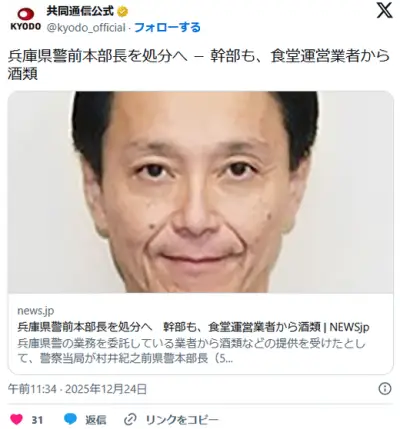Click the 返信 reply label
The height and width of the screenshot is (429, 400).
tap(96, 419)
